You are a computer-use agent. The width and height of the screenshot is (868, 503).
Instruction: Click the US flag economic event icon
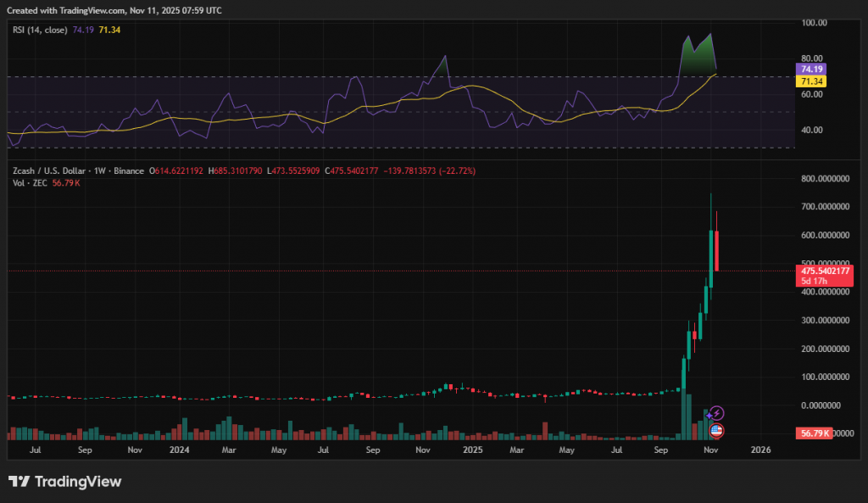[716, 430]
